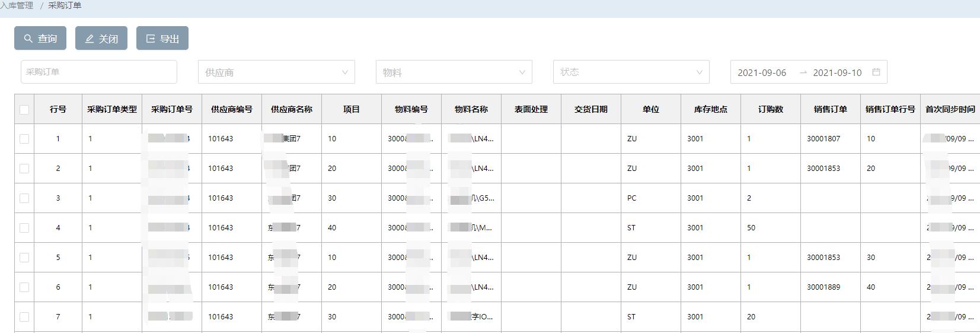
Task: Click sales order 30001889 cell
Action: [823, 287]
